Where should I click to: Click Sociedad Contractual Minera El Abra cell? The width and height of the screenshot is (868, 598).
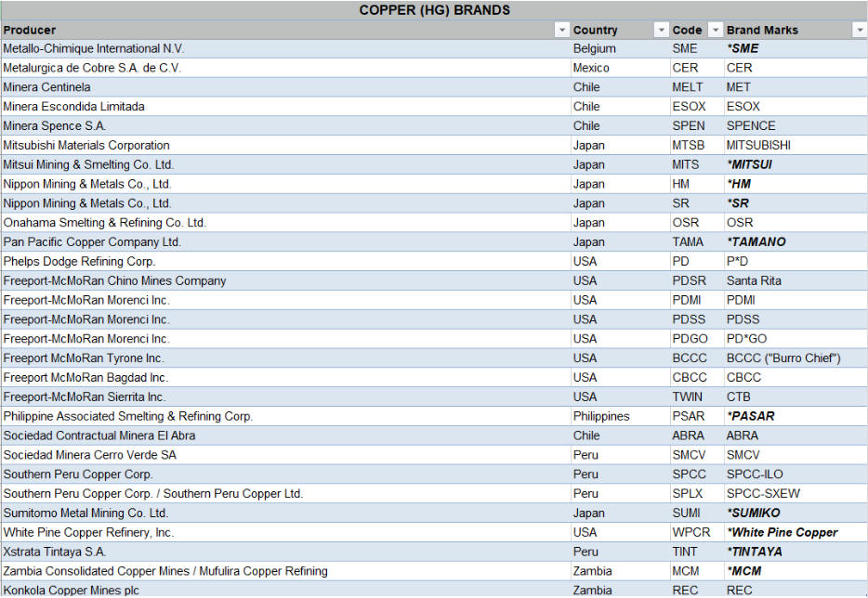(x=285, y=435)
